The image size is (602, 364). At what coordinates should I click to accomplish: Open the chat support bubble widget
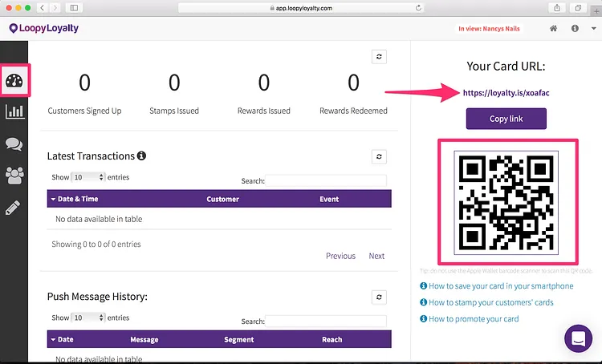tap(578, 338)
